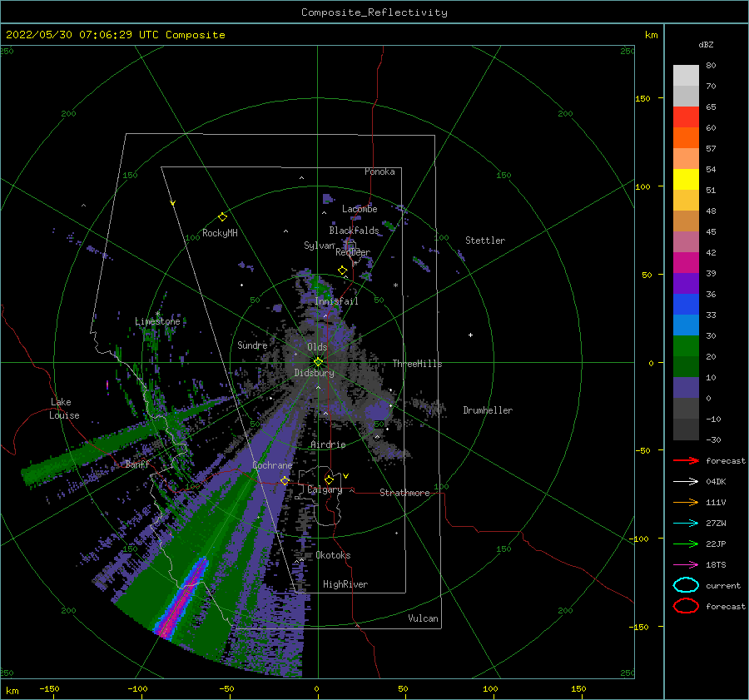The image size is (749, 700).
Task: Click the yellow diamond marker near RockyMH
Action: click(222, 217)
